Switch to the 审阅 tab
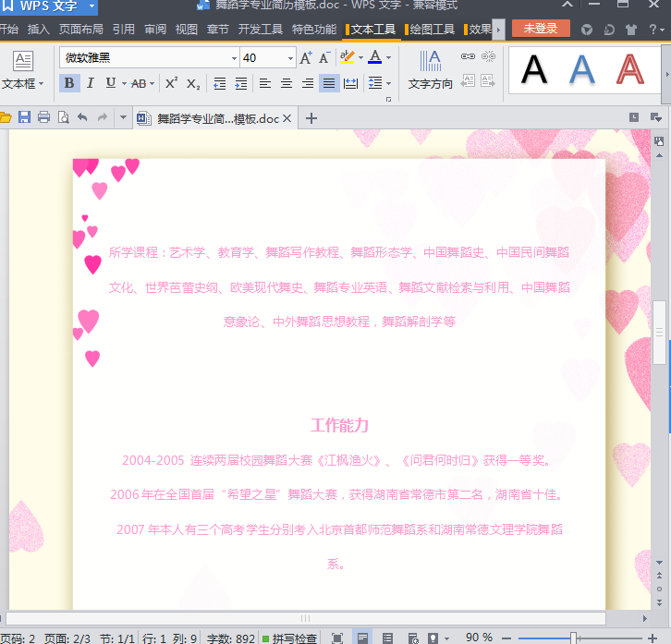Screen dimensions: 671x644 coord(155,29)
